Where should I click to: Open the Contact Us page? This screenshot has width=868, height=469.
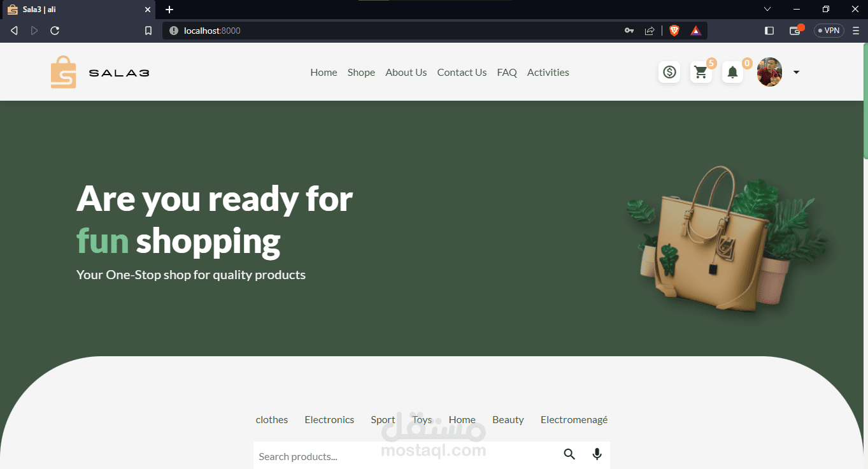coord(462,72)
